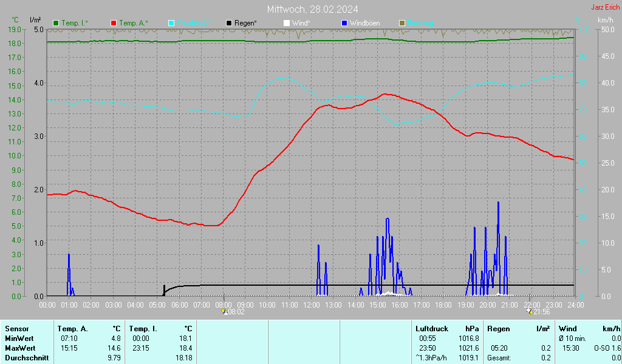
Task: Select the 'Temp. A.*' legend label
Action: pyautogui.click(x=133, y=24)
